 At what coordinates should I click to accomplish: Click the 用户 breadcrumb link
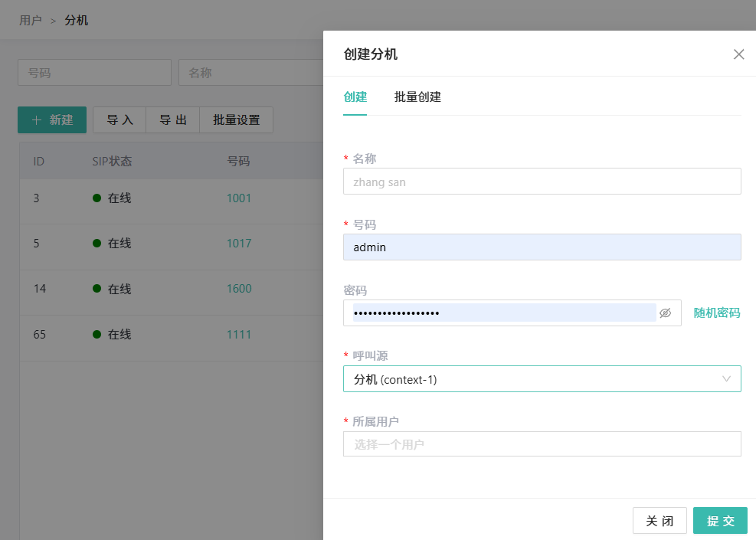pyautogui.click(x=31, y=20)
